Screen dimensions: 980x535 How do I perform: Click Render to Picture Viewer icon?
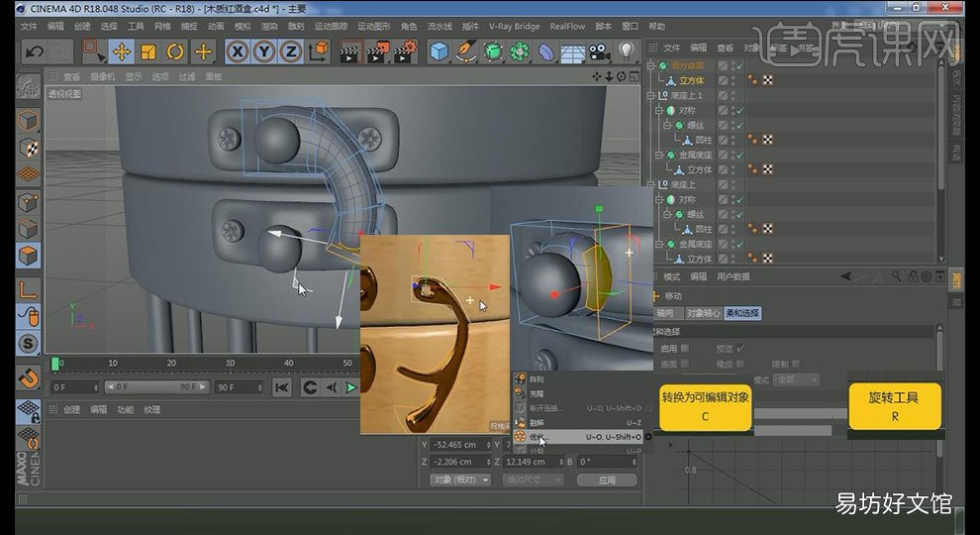click(x=377, y=52)
